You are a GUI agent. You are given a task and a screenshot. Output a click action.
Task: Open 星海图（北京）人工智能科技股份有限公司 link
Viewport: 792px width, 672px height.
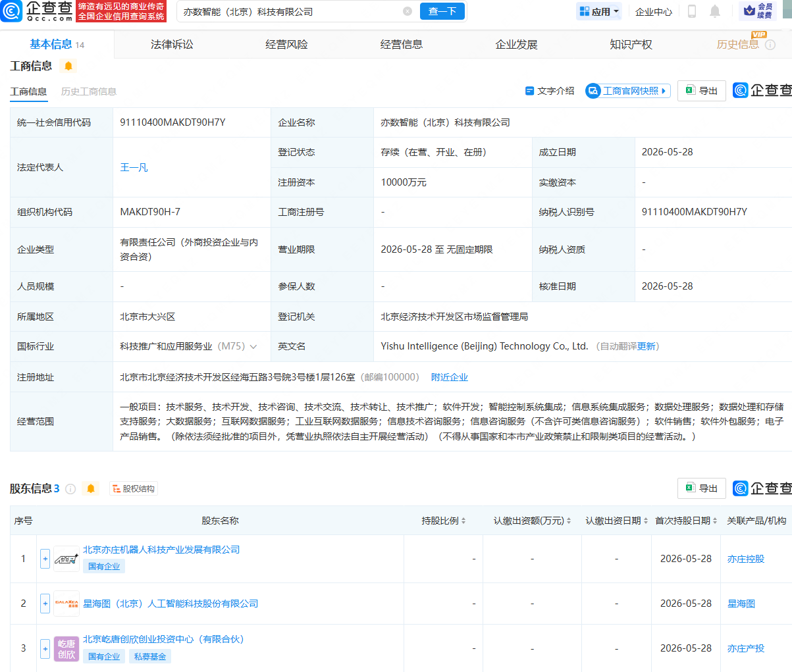click(171, 604)
